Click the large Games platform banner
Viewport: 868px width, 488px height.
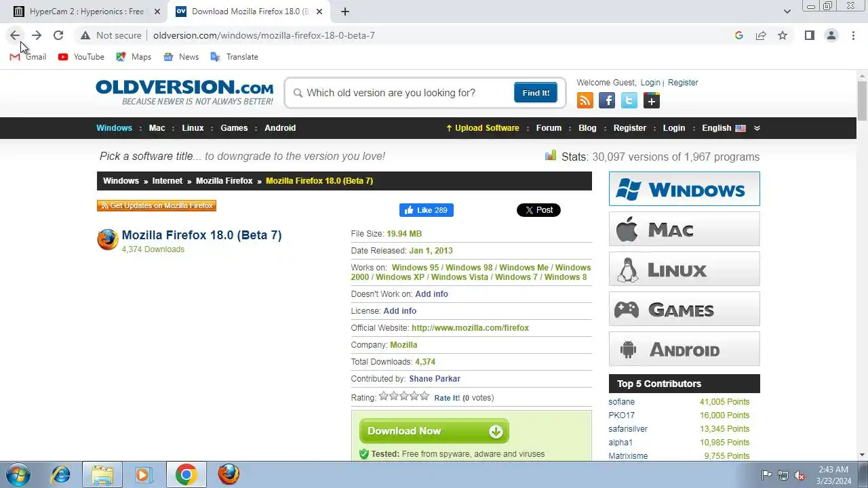[x=684, y=309]
